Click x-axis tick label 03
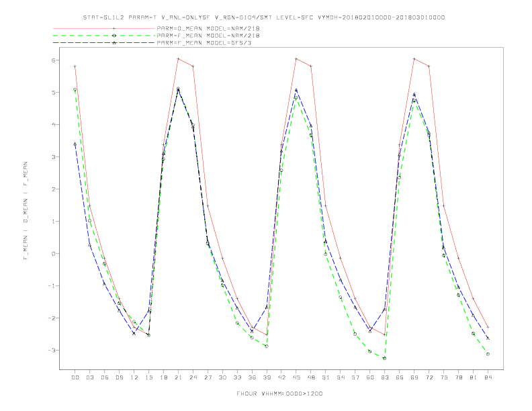The image size is (532, 411). (x=89, y=377)
